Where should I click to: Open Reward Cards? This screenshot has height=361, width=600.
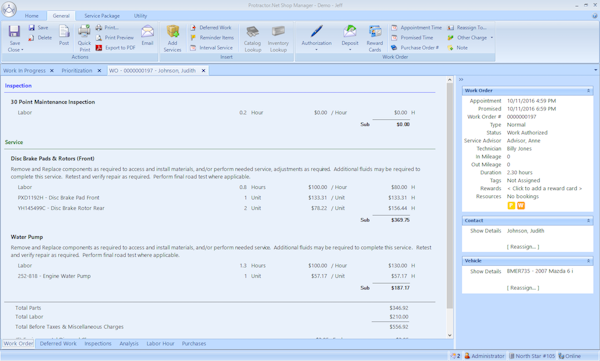(375, 38)
